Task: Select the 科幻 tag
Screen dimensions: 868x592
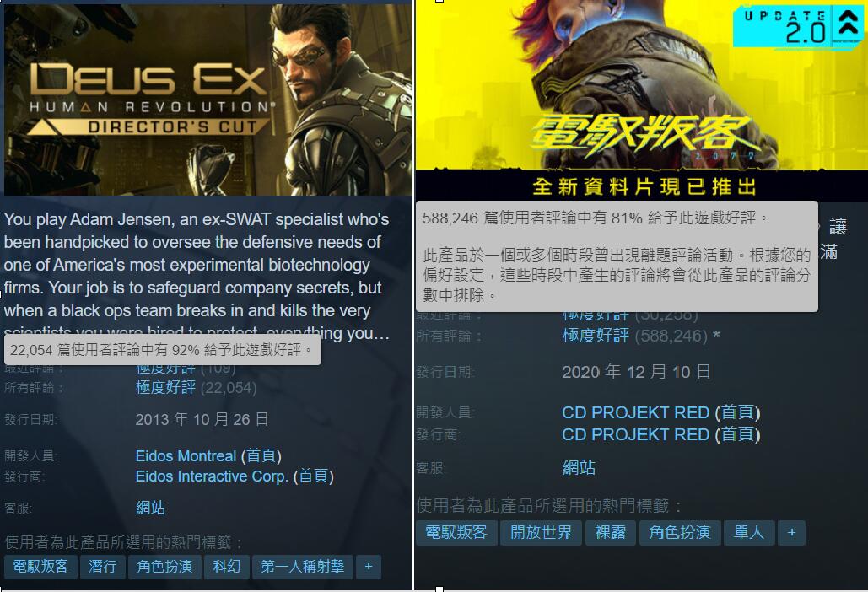Action: coord(226,567)
